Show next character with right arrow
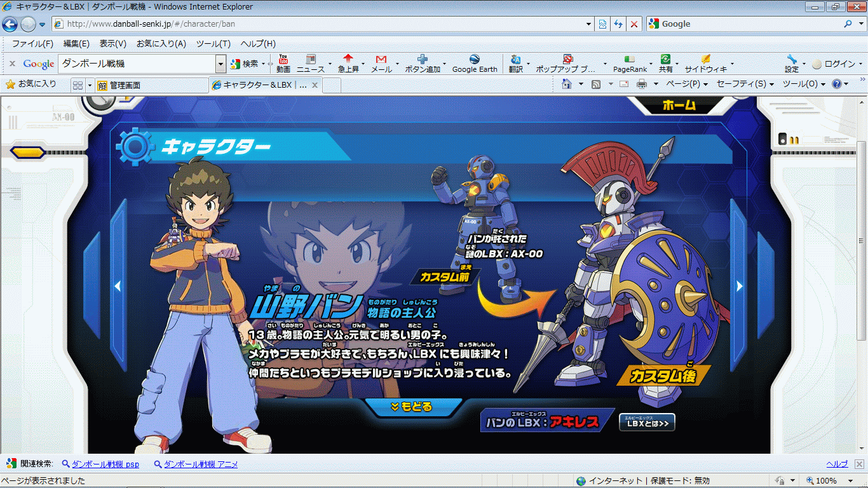The width and height of the screenshot is (868, 488). tap(739, 287)
